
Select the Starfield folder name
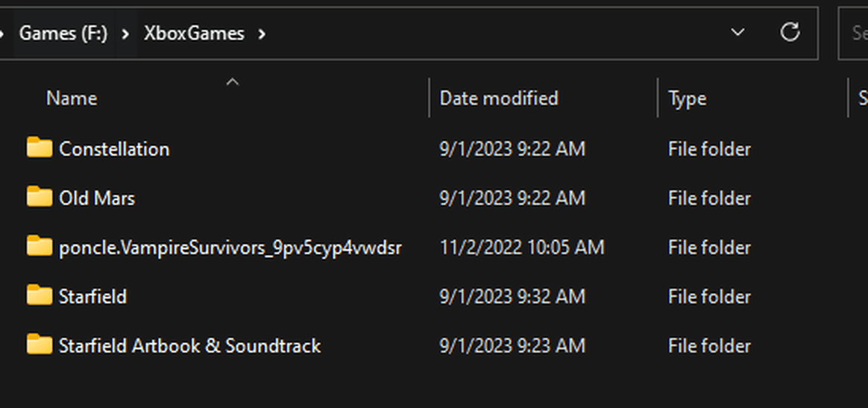tap(92, 297)
